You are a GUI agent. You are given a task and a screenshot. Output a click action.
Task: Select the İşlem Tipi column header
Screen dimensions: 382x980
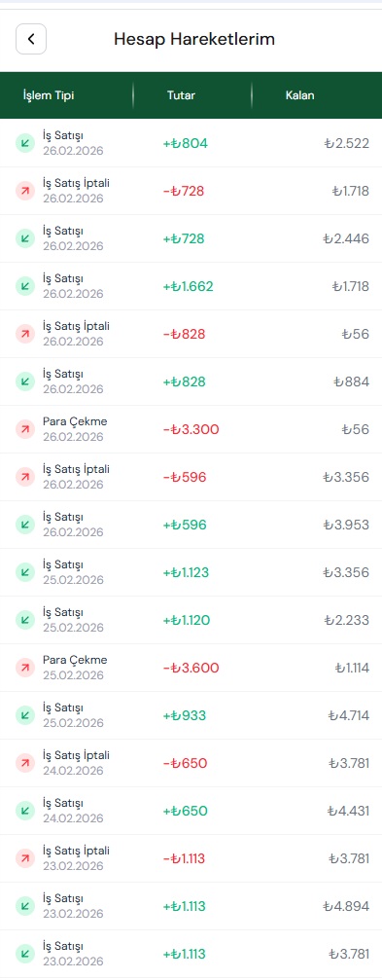[x=49, y=95]
